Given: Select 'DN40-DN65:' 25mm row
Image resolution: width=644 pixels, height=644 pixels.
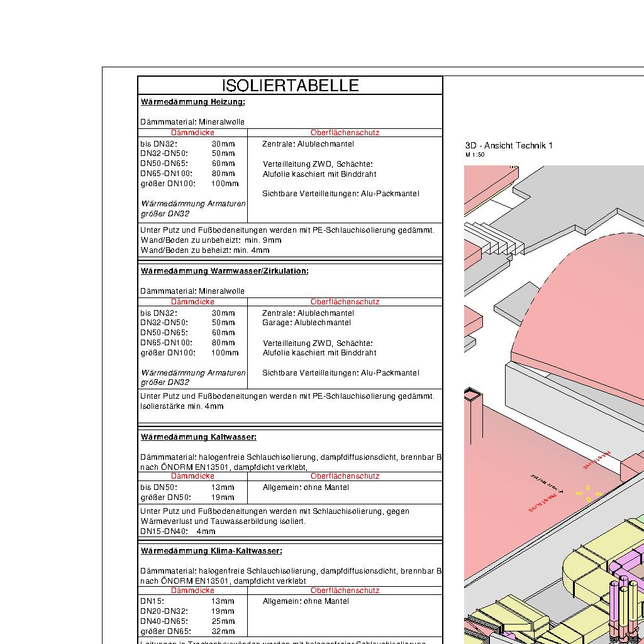Looking at the screenshot, I should point(187,621).
